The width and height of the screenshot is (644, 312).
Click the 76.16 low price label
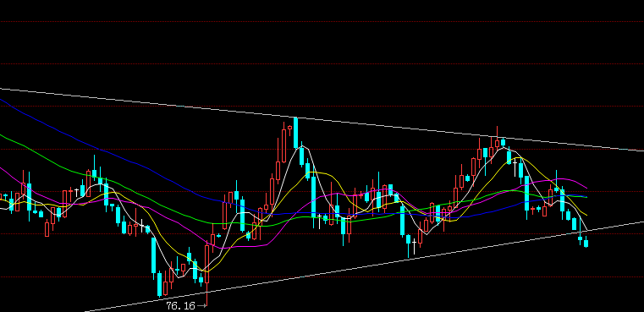(x=181, y=306)
